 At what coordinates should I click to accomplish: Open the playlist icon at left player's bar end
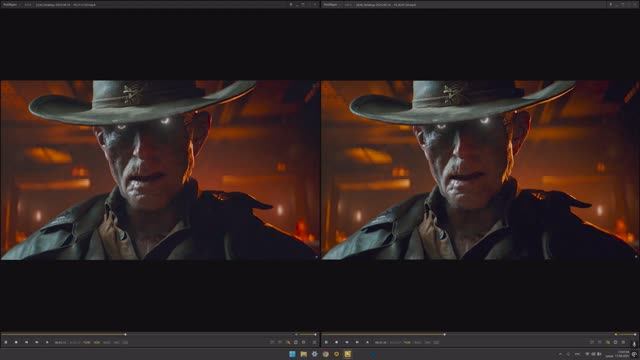(314, 342)
